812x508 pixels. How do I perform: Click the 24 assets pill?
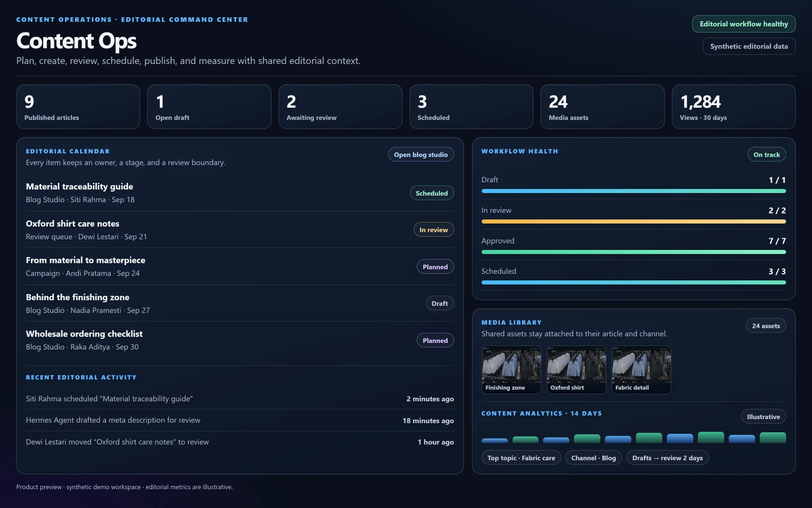[x=766, y=326]
